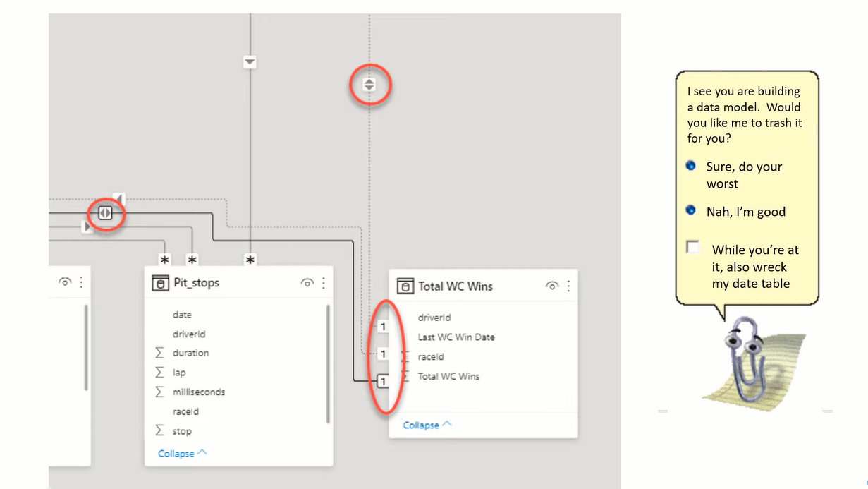Toggle visibility of the partially shown left table
The image size is (868, 489).
[x=65, y=282]
